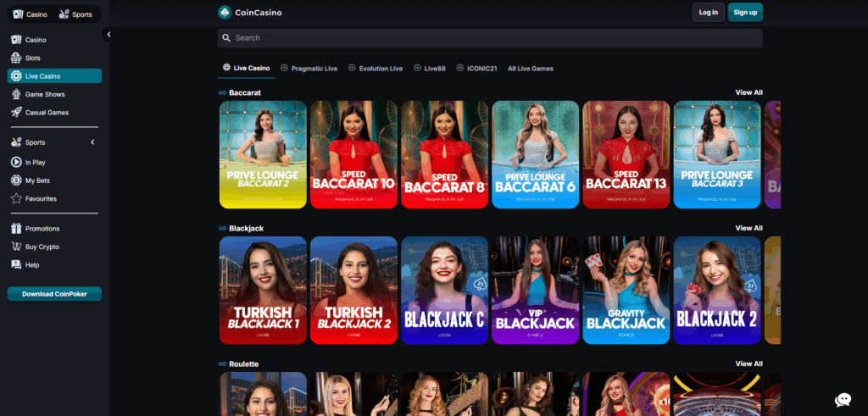This screenshot has height=416, width=868.
Task: Click the Buy Crypto cart icon
Action: point(16,247)
